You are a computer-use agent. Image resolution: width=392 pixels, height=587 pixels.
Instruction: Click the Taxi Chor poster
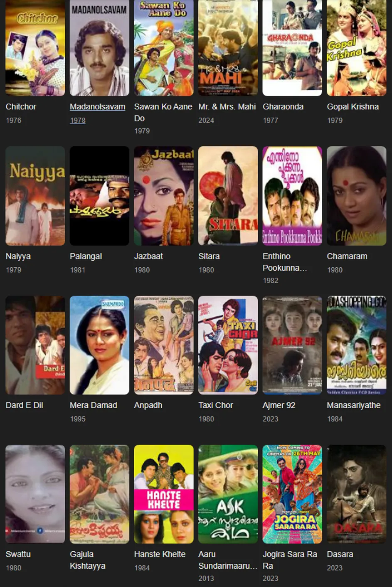[228, 345]
